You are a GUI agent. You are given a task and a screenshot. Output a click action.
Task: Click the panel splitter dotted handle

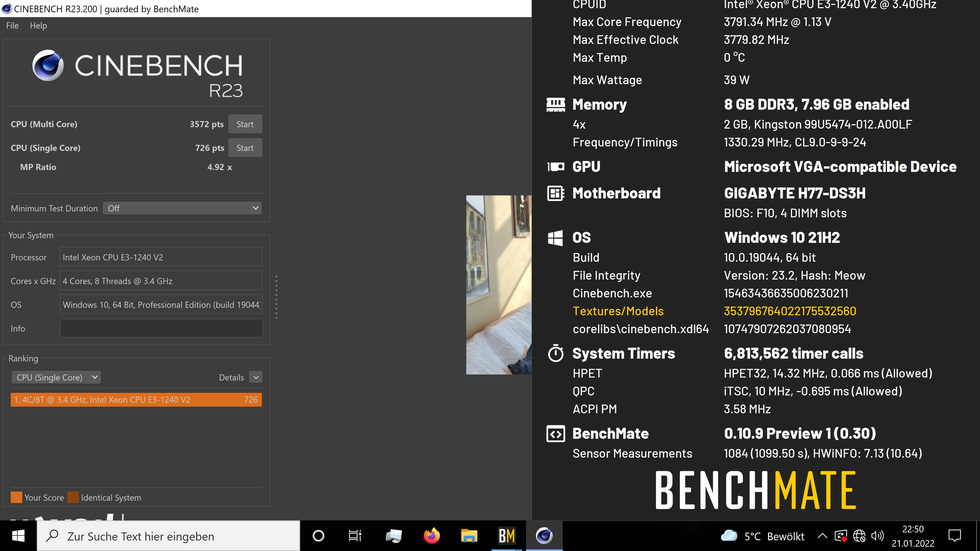pyautogui.click(x=276, y=297)
